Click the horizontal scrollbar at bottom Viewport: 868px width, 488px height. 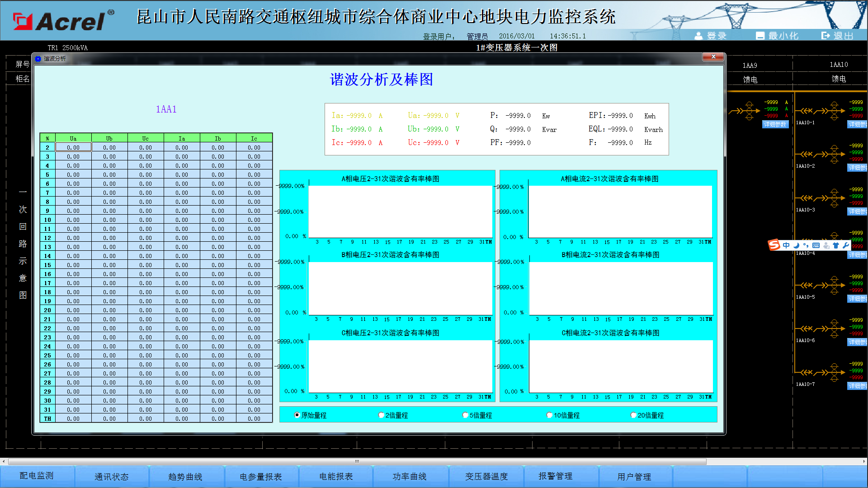(357, 461)
